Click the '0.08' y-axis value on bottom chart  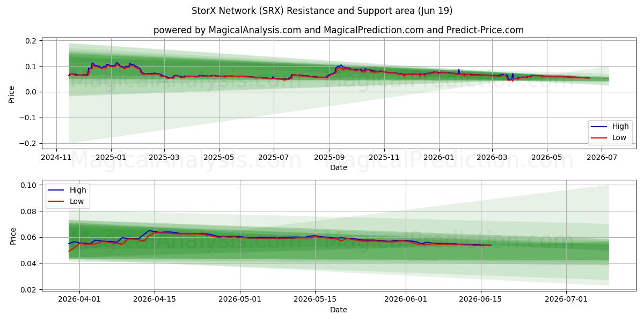pos(28,211)
